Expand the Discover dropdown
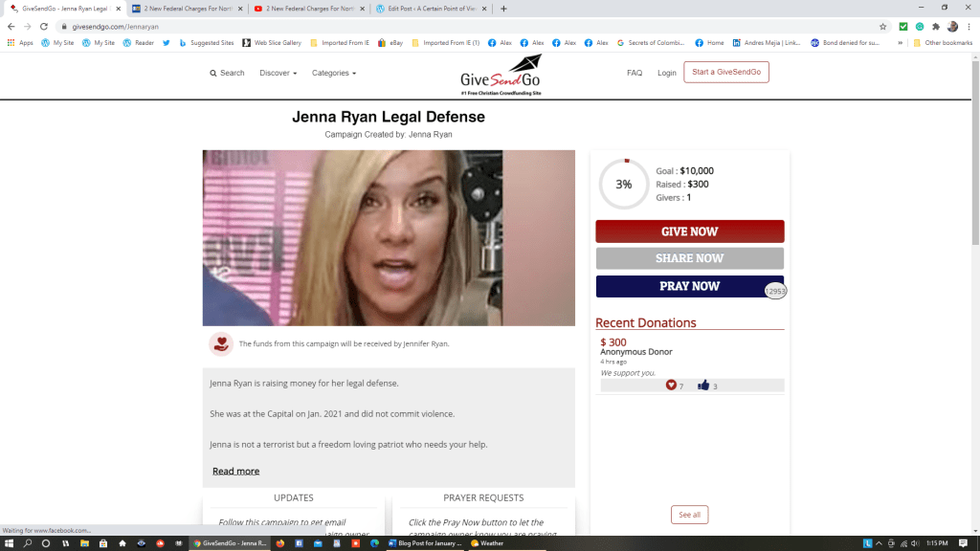Screen dimensions: 980x551 click(x=278, y=73)
